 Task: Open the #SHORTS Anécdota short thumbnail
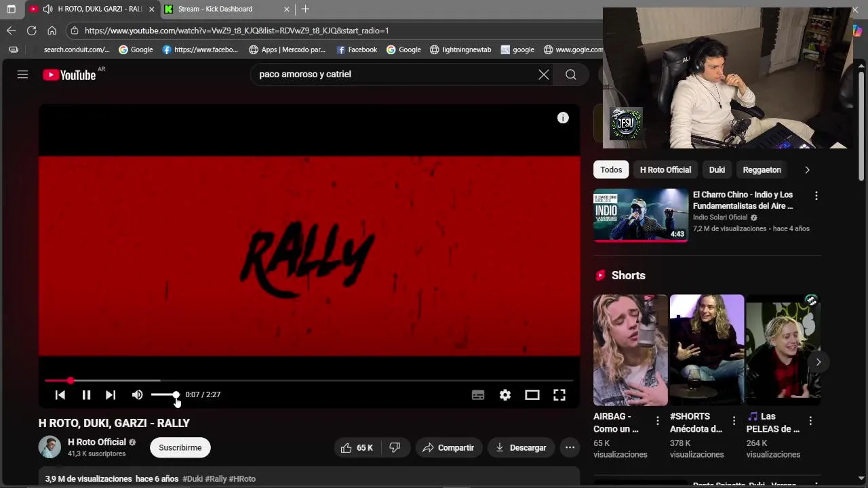point(707,350)
